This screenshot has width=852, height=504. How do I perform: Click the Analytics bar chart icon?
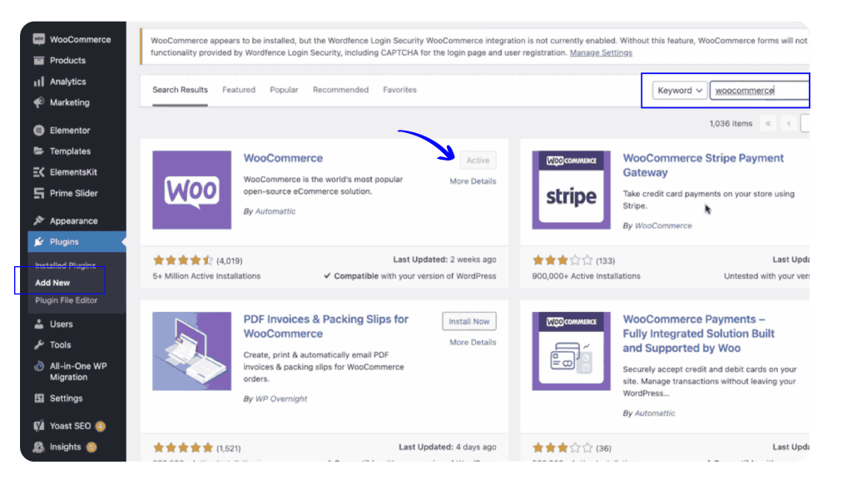[x=38, y=82]
